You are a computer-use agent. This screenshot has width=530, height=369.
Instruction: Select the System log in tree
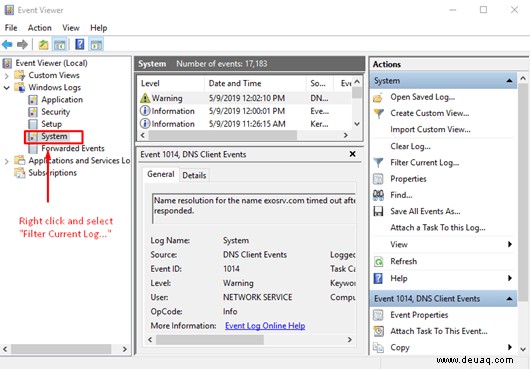54,137
